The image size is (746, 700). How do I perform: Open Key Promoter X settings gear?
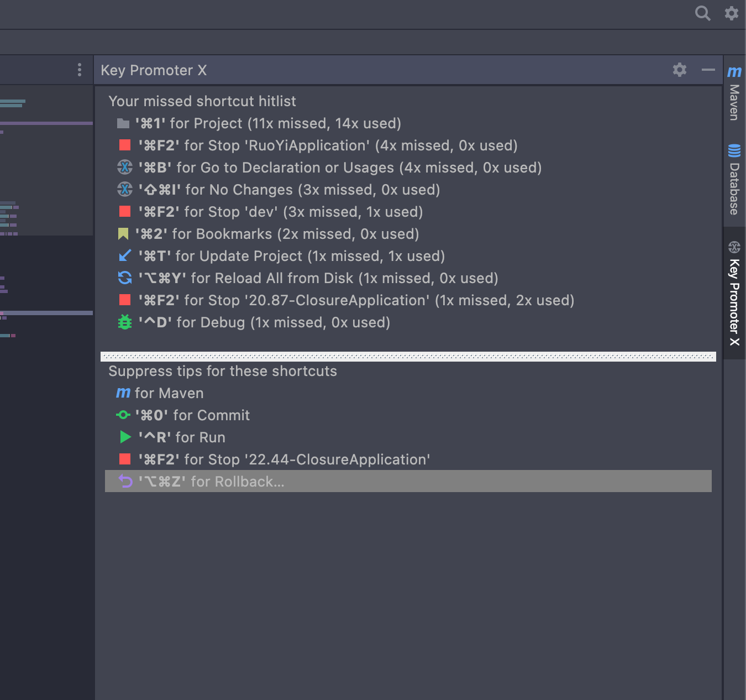(679, 70)
